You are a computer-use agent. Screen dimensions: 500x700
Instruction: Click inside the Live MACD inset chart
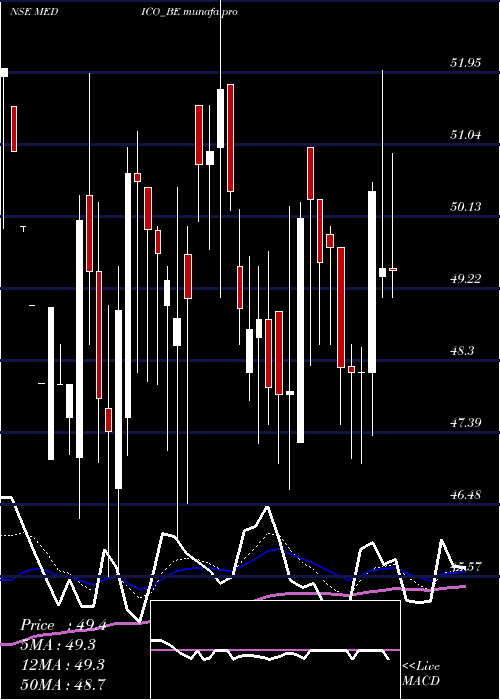click(275, 650)
